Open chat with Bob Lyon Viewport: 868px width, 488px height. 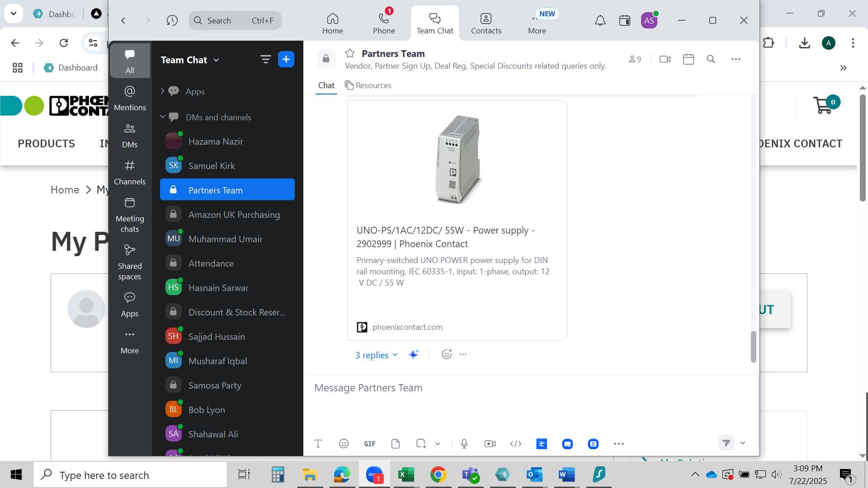(x=227, y=410)
